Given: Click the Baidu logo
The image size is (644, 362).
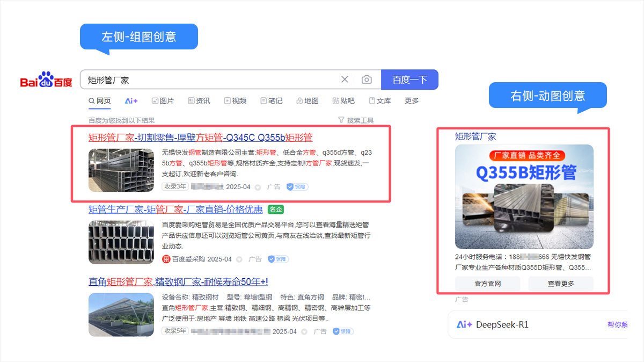Looking at the screenshot, I should coord(46,79).
